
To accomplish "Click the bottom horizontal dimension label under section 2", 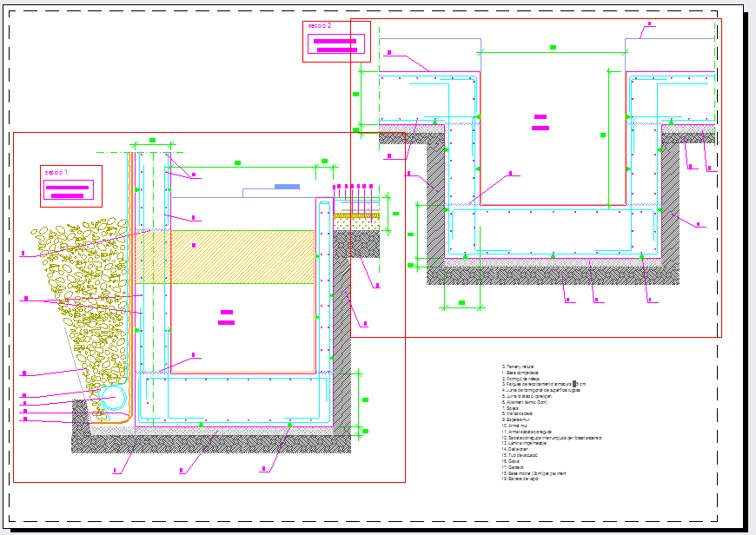I will [x=462, y=303].
